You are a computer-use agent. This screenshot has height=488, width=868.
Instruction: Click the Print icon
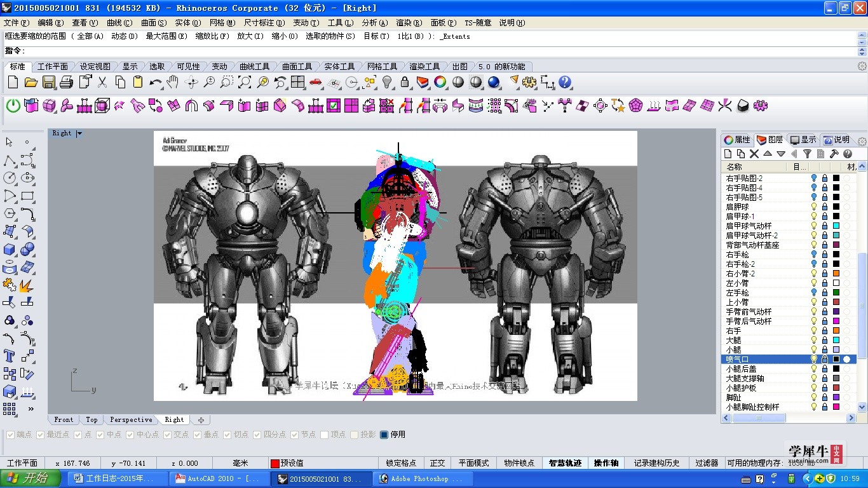point(66,82)
